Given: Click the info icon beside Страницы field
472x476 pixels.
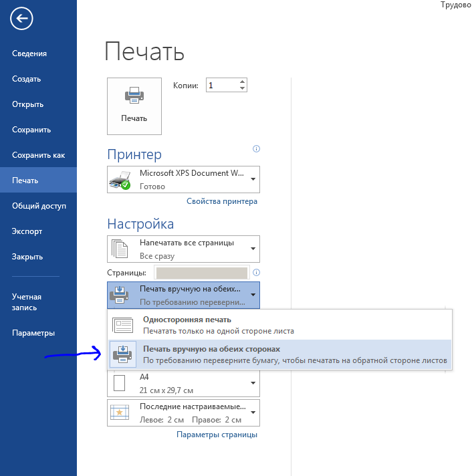Looking at the screenshot, I should [x=257, y=273].
